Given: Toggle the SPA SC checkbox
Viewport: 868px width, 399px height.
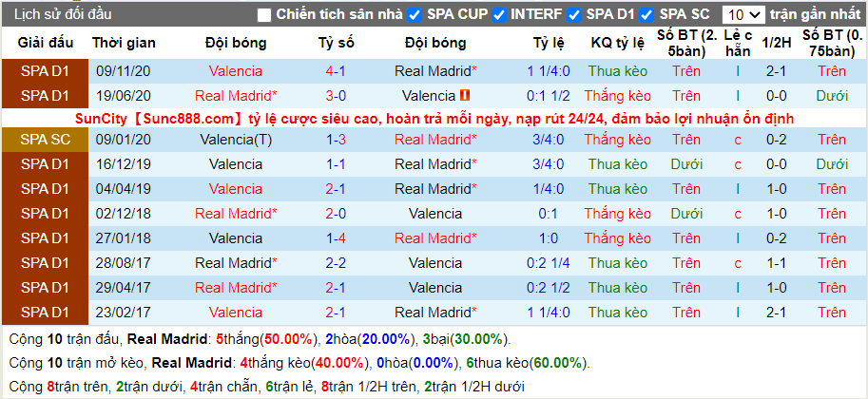Looking at the screenshot, I should pos(646,15).
